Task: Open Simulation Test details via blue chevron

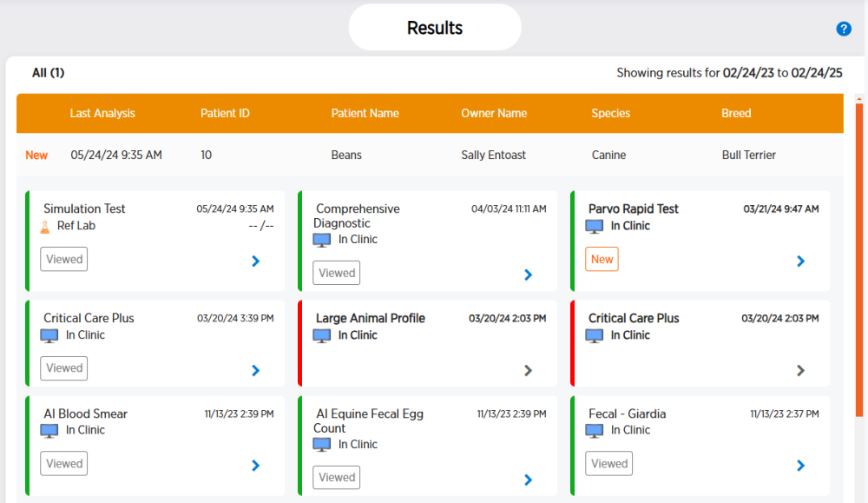Action: pyautogui.click(x=256, y=261)
